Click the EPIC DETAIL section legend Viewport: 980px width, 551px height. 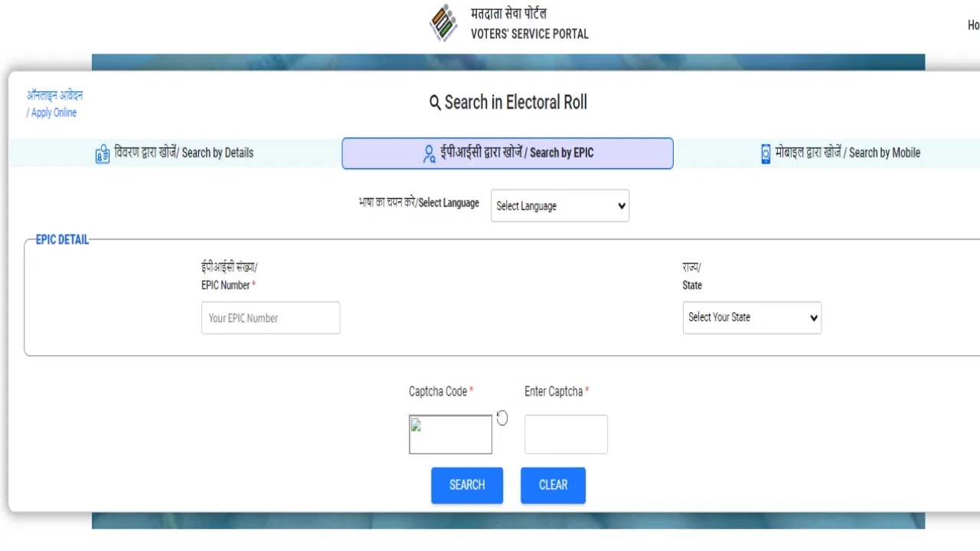[62, 240]
